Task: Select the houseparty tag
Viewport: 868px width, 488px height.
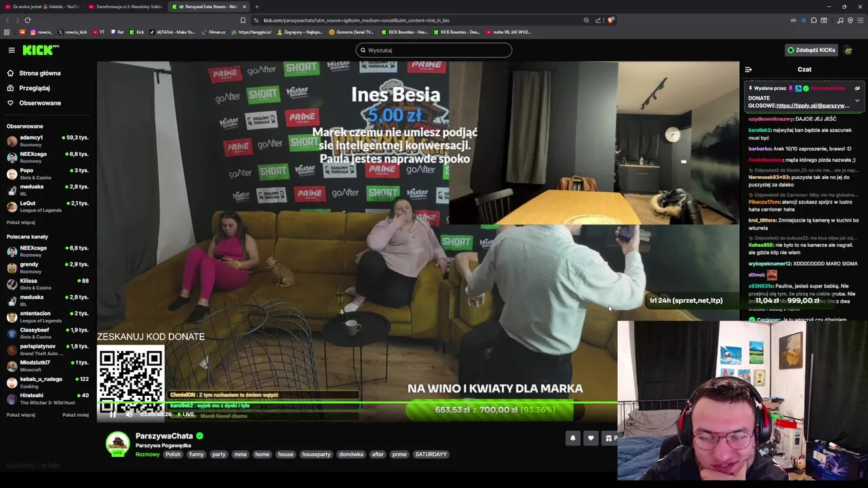Action: [x=316, y=454]
